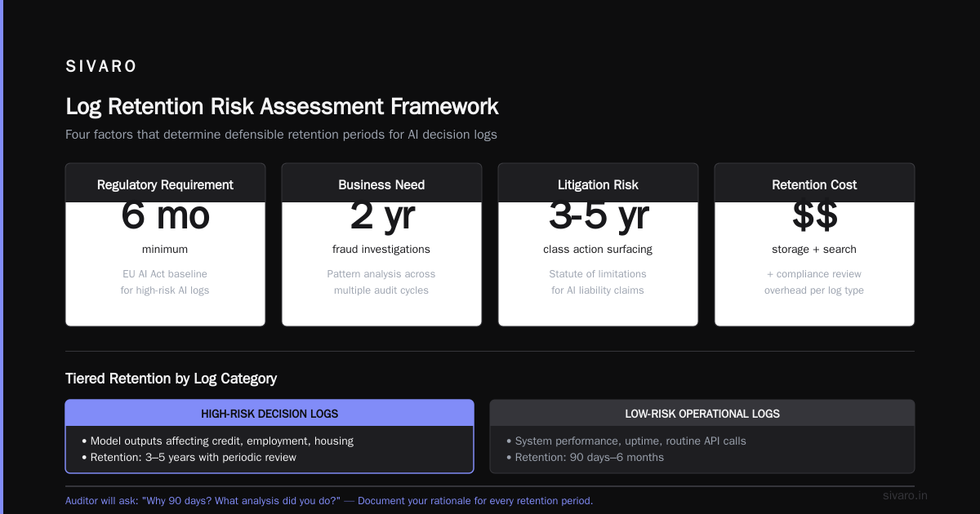Click 'EU AI Act baseline' text

[x=165, y=274]
